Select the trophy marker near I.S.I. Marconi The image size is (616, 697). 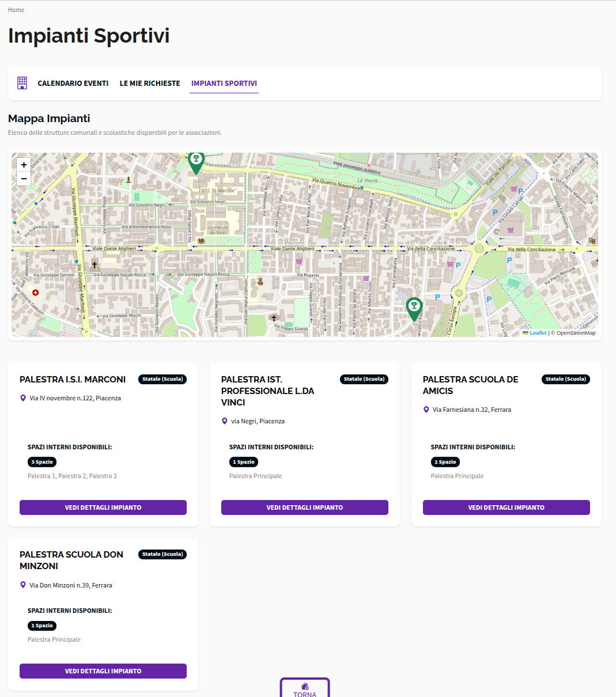point(196,163)
